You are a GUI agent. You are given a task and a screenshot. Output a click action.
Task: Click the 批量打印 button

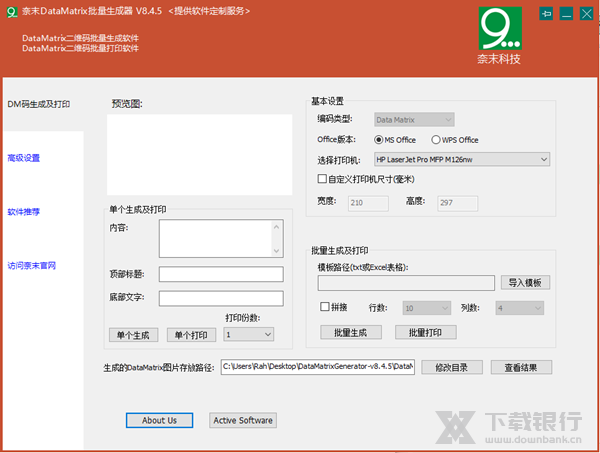tap(426, 332)
